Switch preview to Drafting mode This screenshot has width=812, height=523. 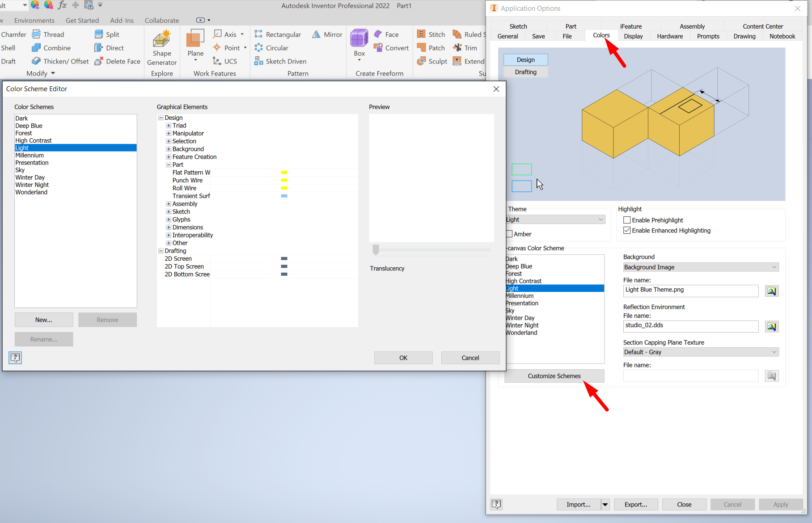coord(525,72)
